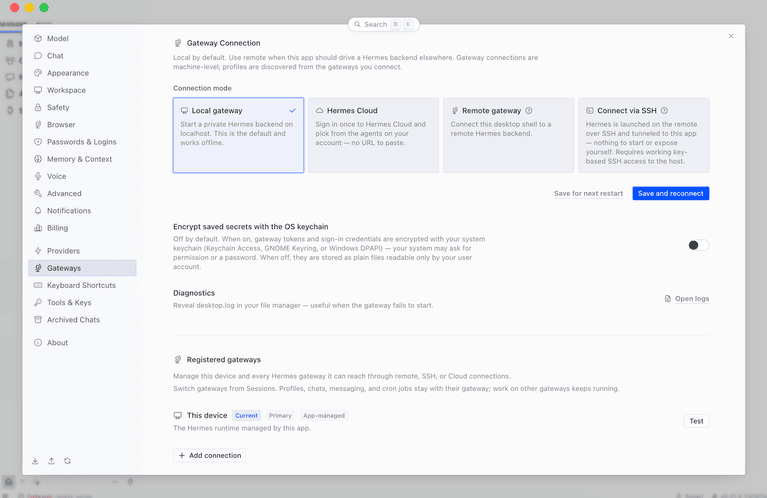Click the upload icon at sidebar bottom

[x=51, y=461]
